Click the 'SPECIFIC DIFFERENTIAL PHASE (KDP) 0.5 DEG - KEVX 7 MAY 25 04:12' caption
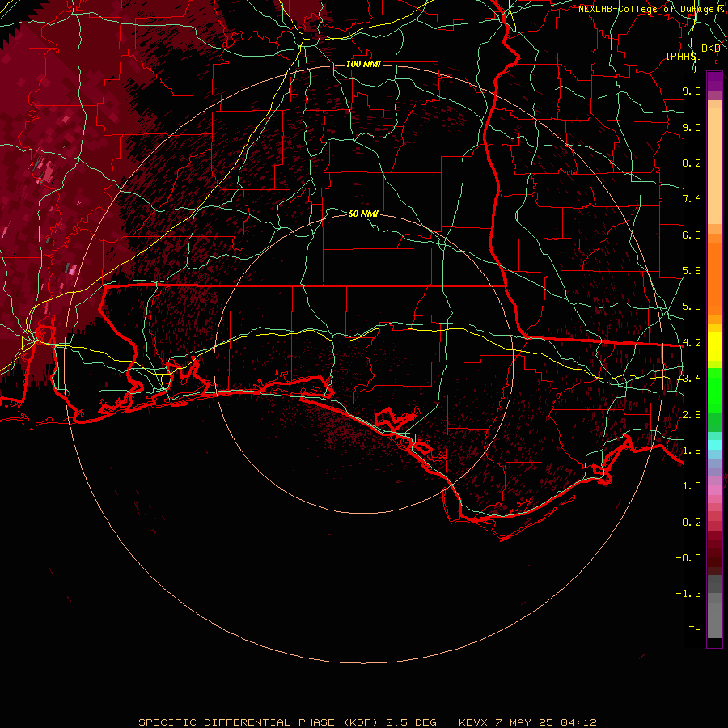This screenshot has width=728, height=728. coord(367,722)
